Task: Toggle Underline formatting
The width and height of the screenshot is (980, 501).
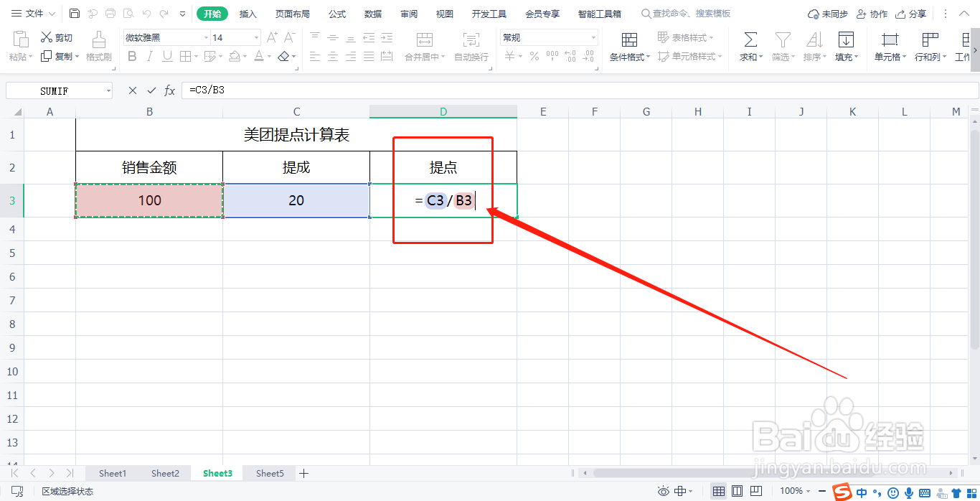Action: [167, 56]
